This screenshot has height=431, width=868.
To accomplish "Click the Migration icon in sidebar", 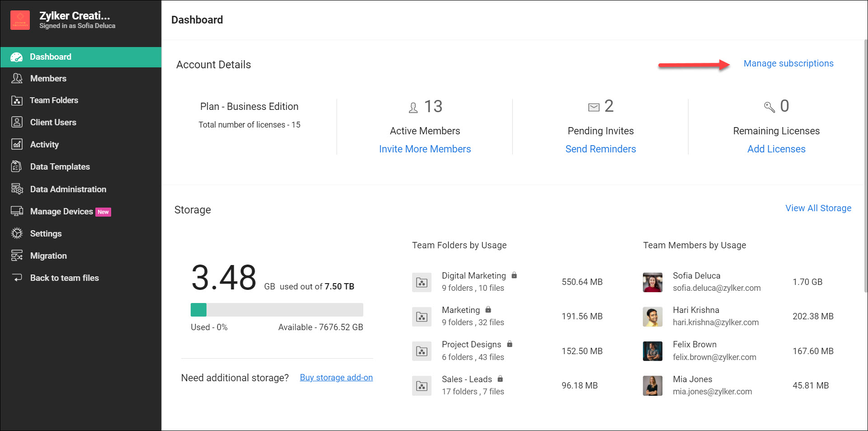I will [17, 256].
